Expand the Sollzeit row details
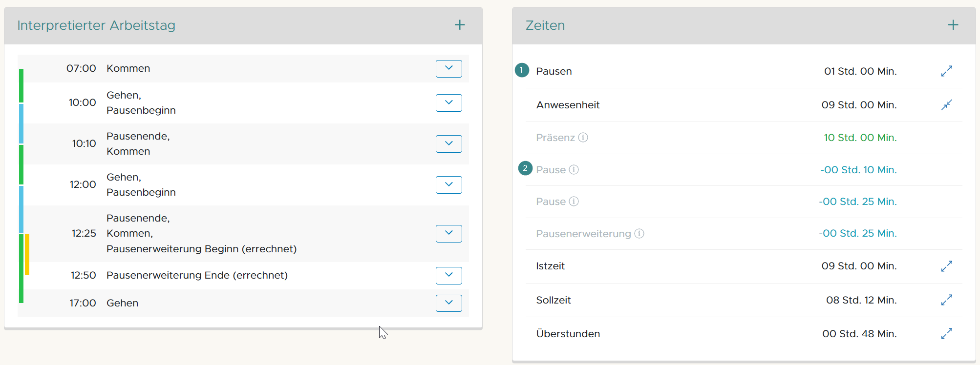This screenshot has width=980, height=365. tap(947, 300)
